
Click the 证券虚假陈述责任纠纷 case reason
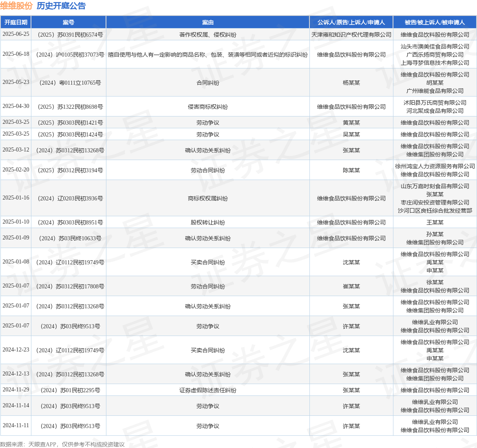coord(208,390)
